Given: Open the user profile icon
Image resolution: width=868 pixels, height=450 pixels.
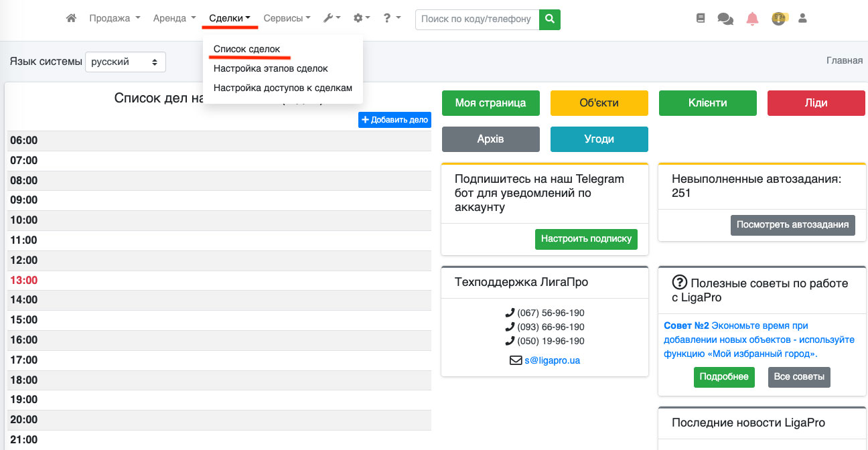Looking at the screenshot, I should click(x=802, y=19).
